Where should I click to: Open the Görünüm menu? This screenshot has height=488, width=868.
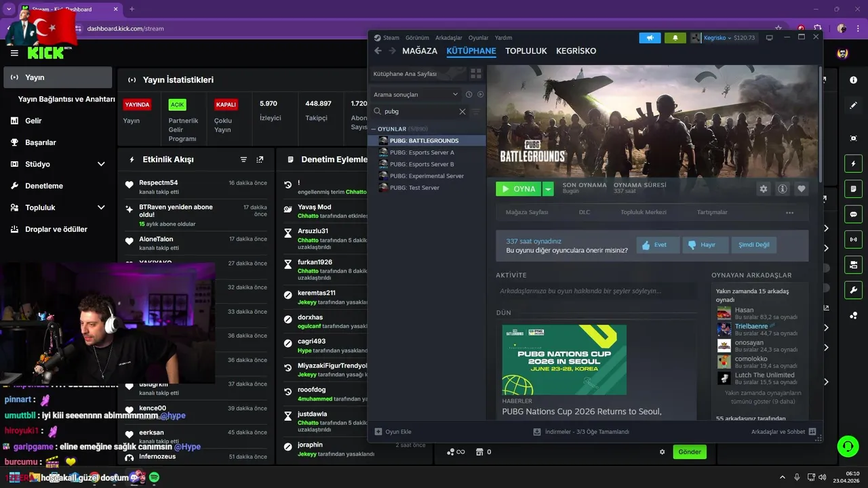coord(417,38)
